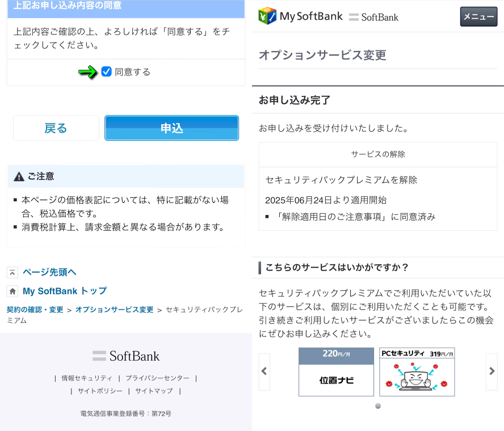The image size is (504, 431).
Task: Click carousel next arrow
Action: point(492,371)
